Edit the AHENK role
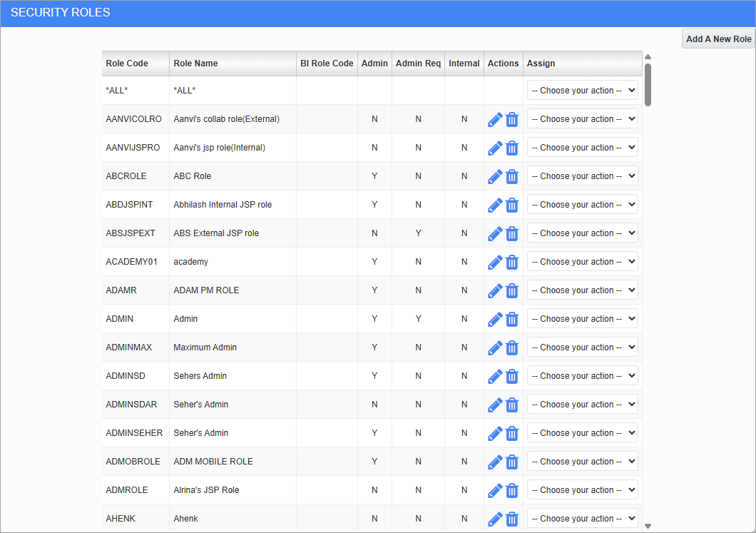The width and height of the screenshot is (756, 533). point(495,519)
